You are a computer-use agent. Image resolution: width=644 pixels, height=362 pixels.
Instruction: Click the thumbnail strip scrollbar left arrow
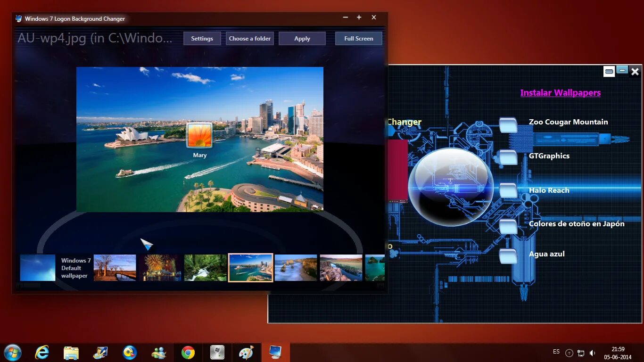18,285
